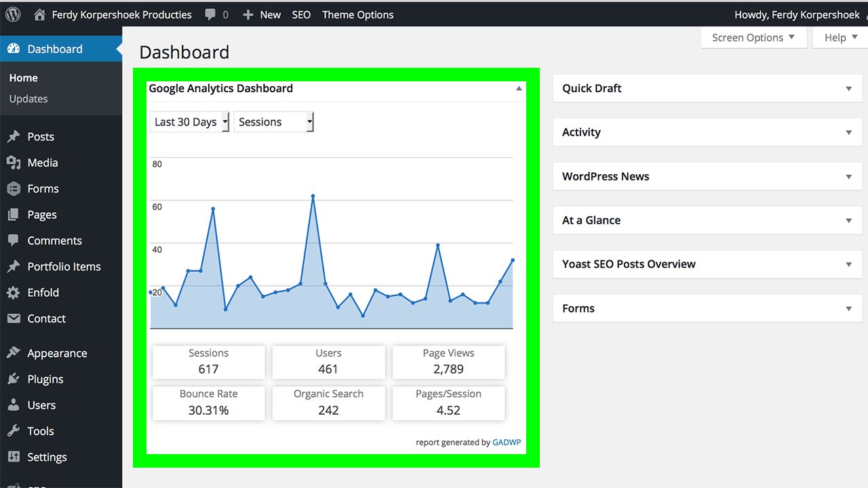The height and width of the screenshot is (488, 868).
Task: Click the Plugins plug icon
Action: pos(14,379)
